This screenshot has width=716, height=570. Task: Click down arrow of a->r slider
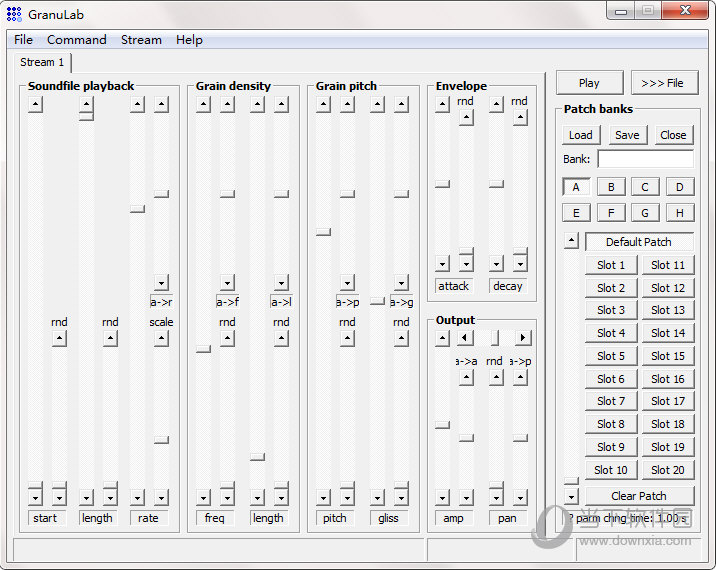pos(161,283)
